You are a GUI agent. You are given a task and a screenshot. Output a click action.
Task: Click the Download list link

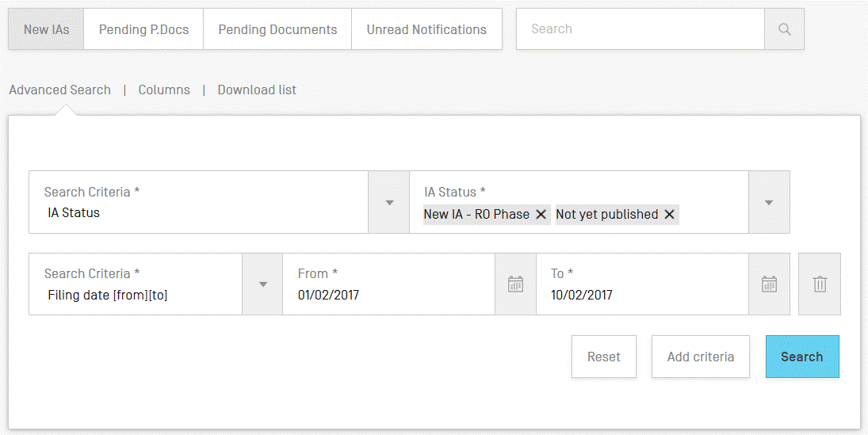pos(257,90)
